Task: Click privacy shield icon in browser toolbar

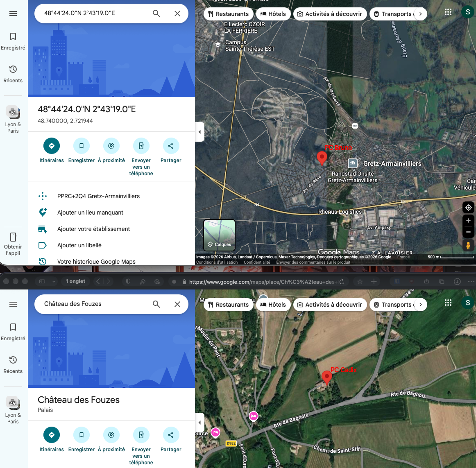Action: point(128,281)
